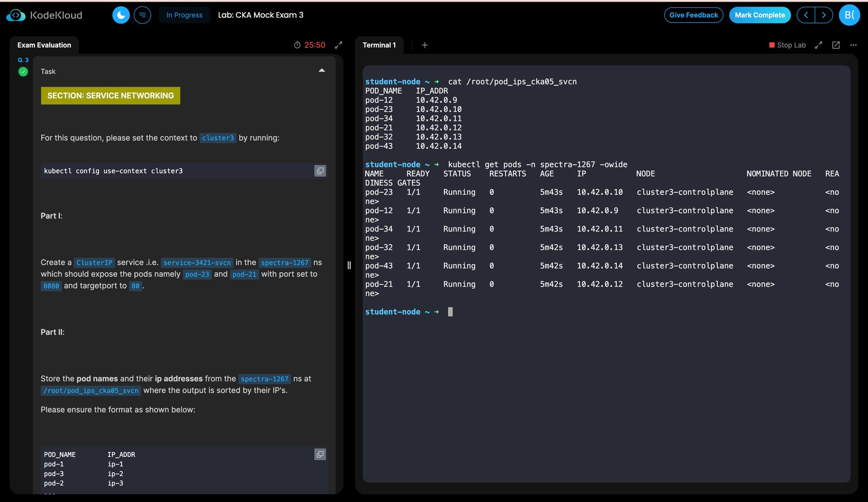Grab the panel divider resize handle
The width and height of the screenshot is (868, 502).
pos(349,265)
